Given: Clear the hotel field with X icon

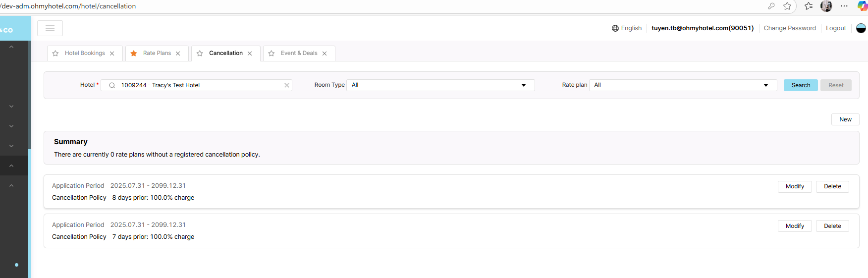Looking at the screenshot, I should coord(287,85).
